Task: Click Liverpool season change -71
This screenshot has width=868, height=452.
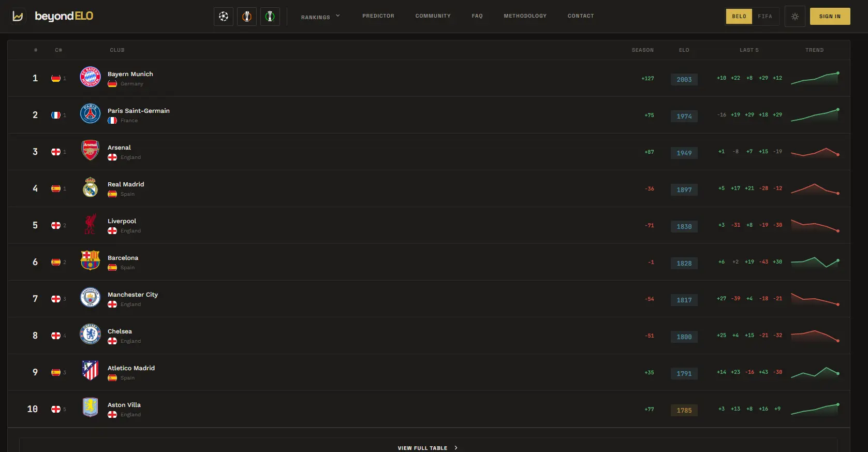Action: (x=650, y=226)
